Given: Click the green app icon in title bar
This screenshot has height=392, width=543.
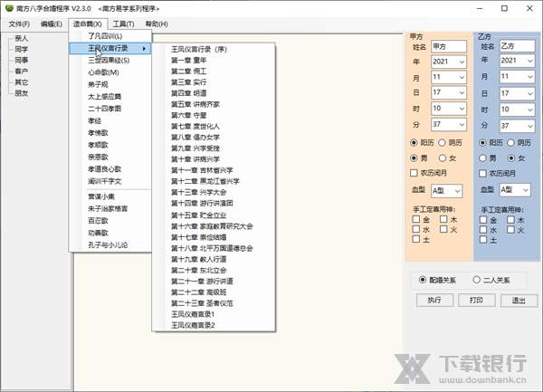Looking at the screenshot, I should [x=9, y=8].
